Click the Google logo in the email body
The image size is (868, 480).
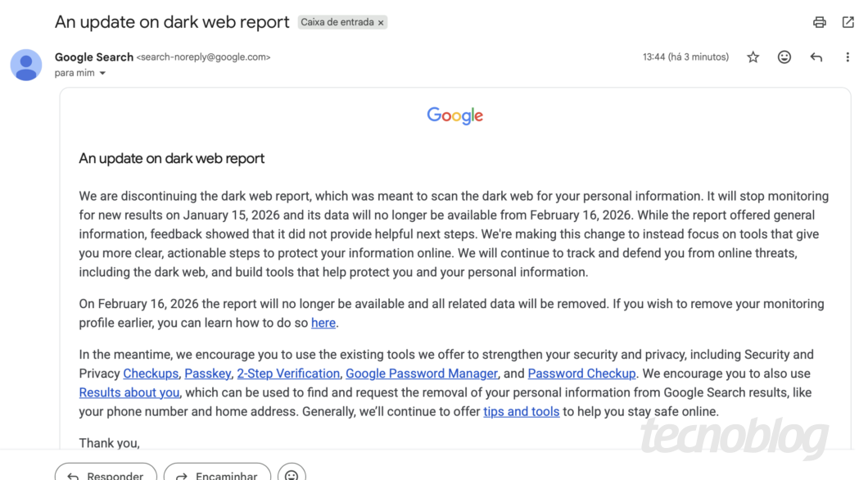(454, 115)
